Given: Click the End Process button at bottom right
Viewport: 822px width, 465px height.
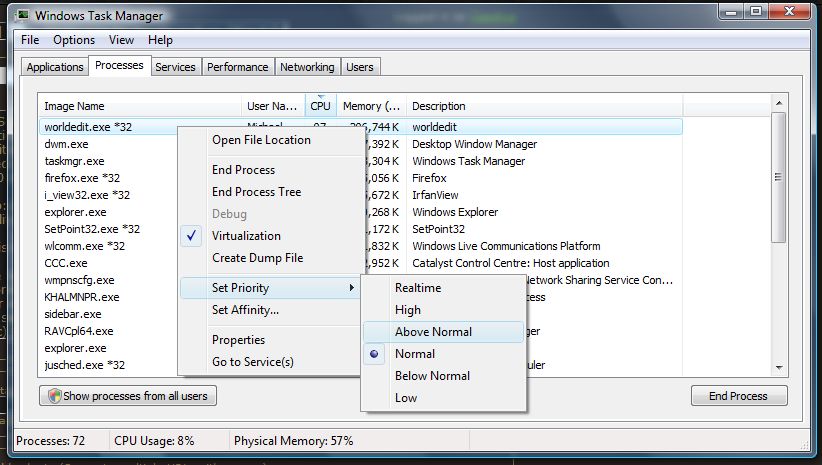Looking at the screenshot, I should point(739,396).
